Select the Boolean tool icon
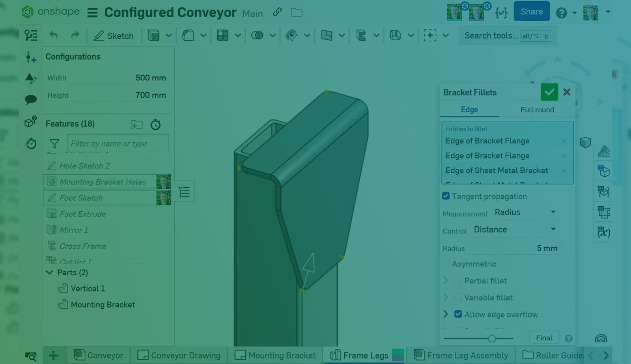631x364 pixels. click(257, 35)
